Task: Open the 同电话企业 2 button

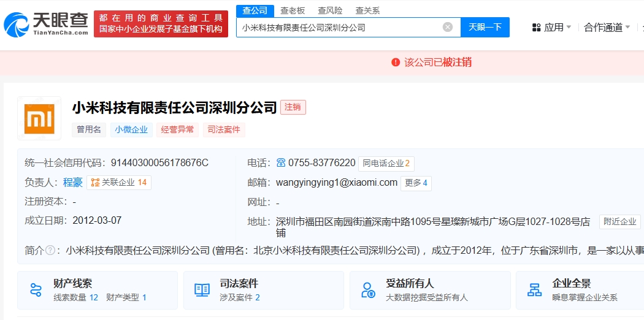Action: [386, 163]
